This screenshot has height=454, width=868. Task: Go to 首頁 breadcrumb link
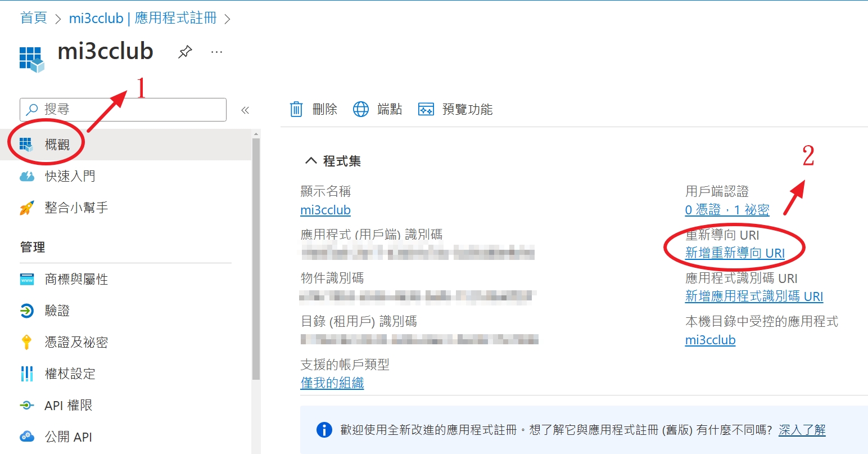tap(34, 18)
